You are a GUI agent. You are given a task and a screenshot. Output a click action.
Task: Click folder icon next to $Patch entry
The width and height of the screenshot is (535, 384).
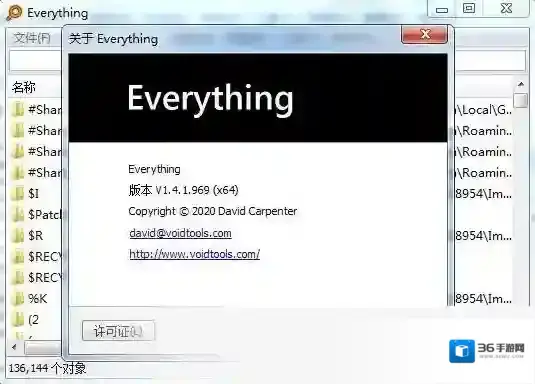click(x=17, y=215)
